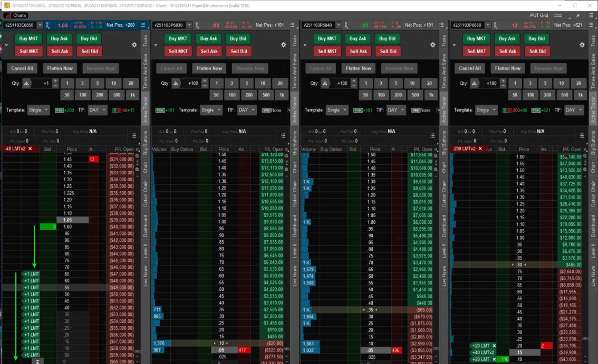Click the Charts icon in the top-left
This screenshot has height=364, width=598.
click(16, 16)
